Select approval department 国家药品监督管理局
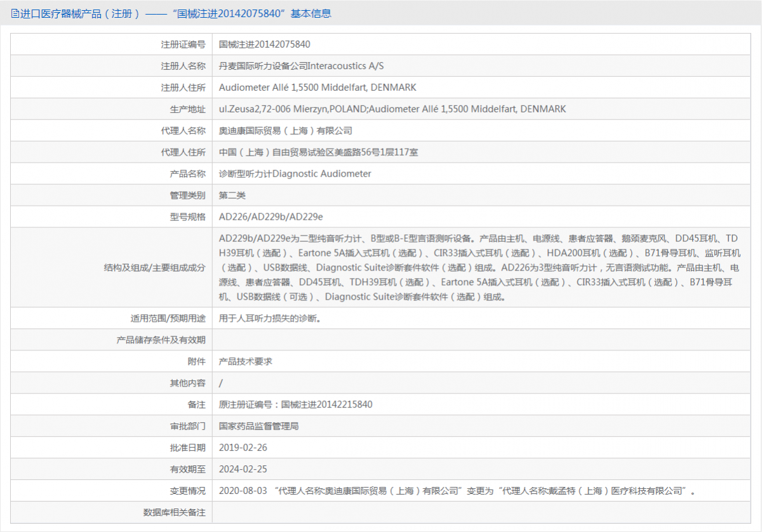This screenshot has width=762, height=532. pyautogui.click(x=259, y=427)
